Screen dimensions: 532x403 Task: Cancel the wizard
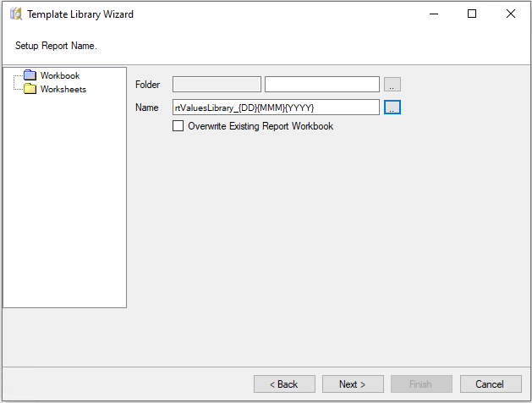coord(491,384)
